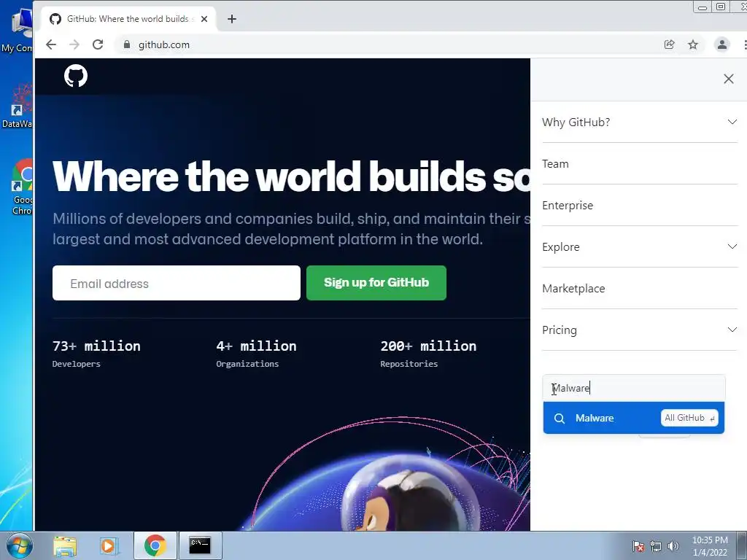Reload the github.com page

coord(98,44)
